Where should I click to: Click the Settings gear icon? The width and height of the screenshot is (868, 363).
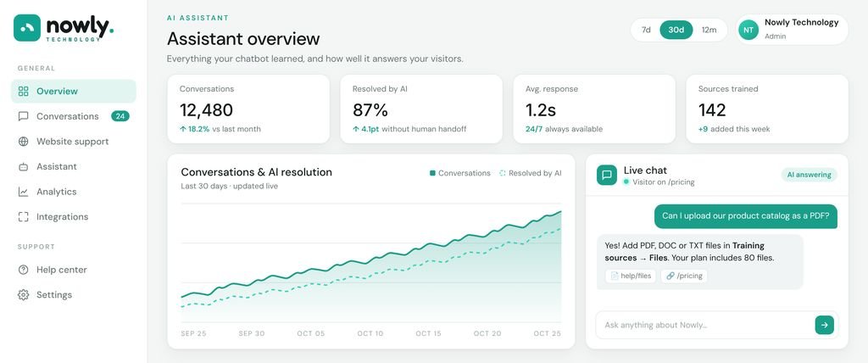[x=23, y=295]
